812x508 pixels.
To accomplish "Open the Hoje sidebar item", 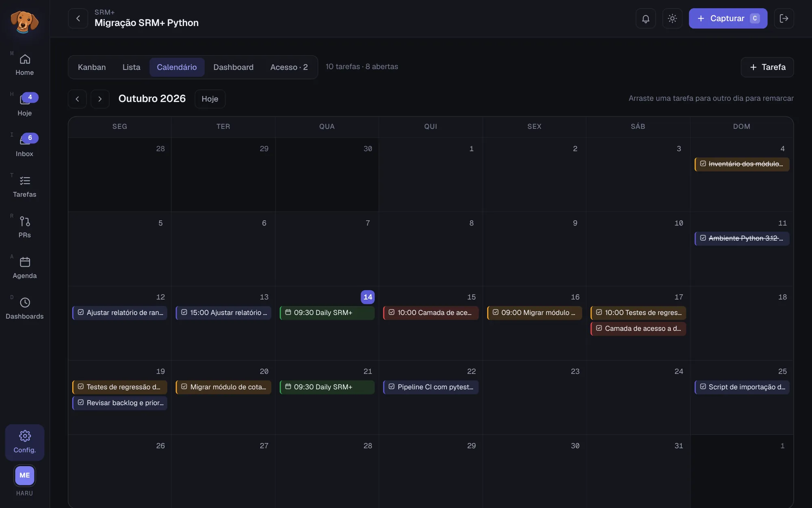I will point(24,105).
